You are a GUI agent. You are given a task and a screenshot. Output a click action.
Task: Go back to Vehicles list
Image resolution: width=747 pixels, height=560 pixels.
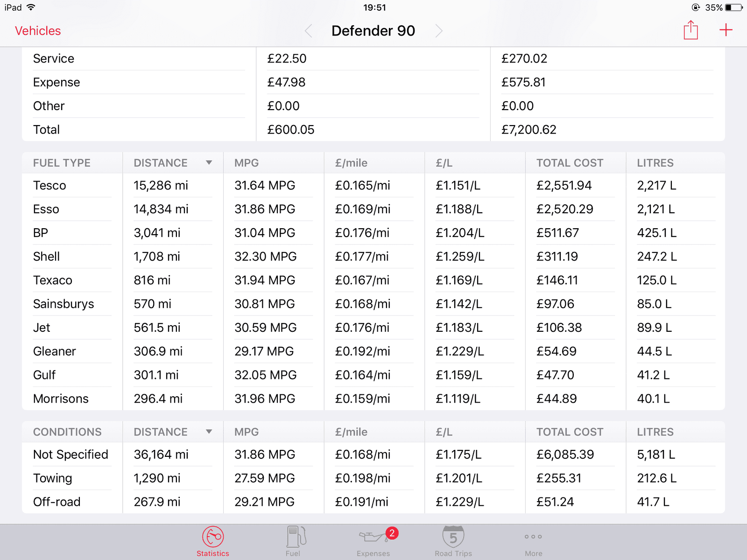coord(38,31)
